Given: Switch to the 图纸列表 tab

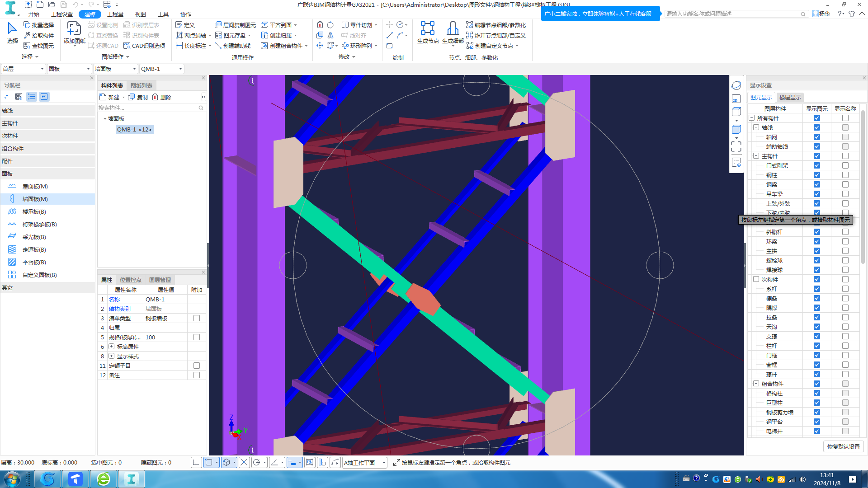Looking at the screenshot, I should (x=142, y=85).
